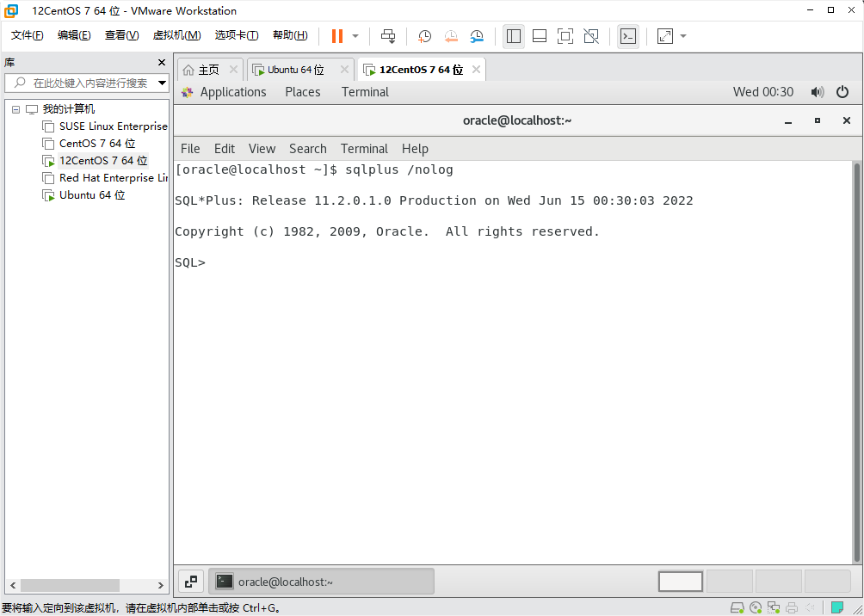
Task: Take a snapshot of this virtual machine
Action: [424, 36]
